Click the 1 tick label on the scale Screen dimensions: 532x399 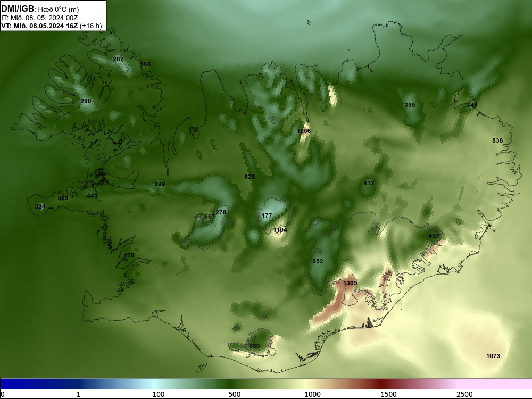tap(78, 394)
